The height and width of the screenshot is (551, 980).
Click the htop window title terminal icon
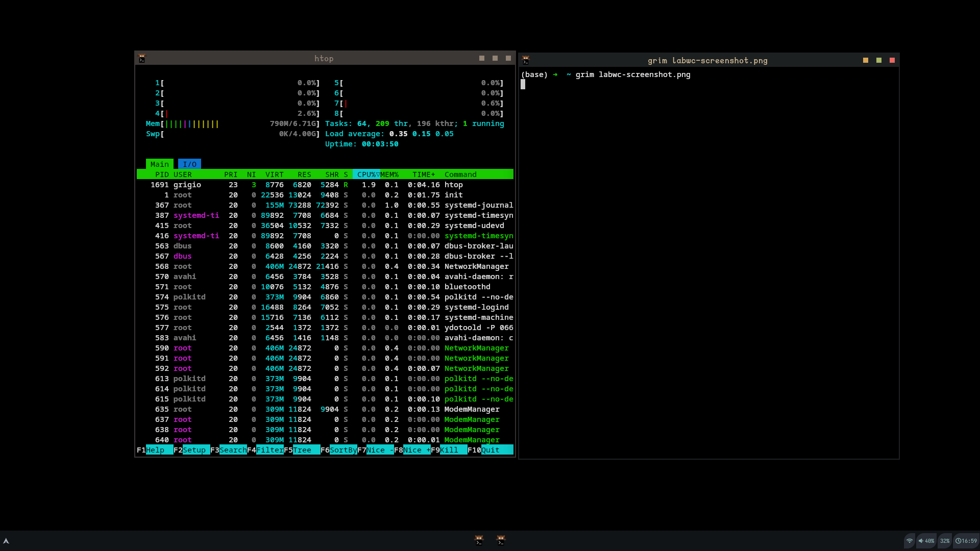(x=142, y=59)
